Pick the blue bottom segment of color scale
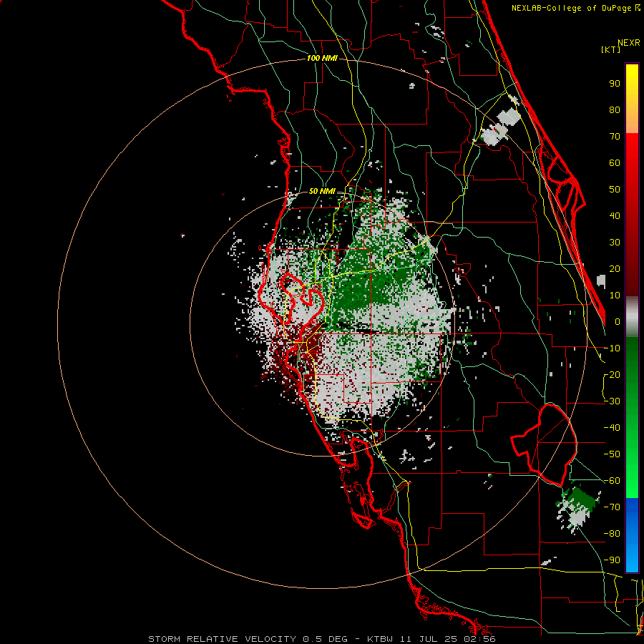The image size is (644, 644). pos(632,535)
